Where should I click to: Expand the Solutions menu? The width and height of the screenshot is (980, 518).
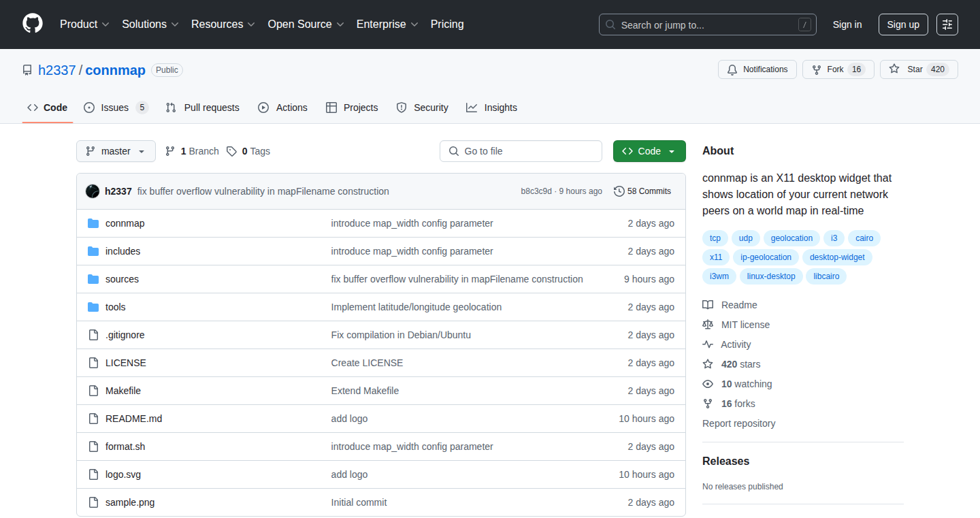[x=150, y=25]
